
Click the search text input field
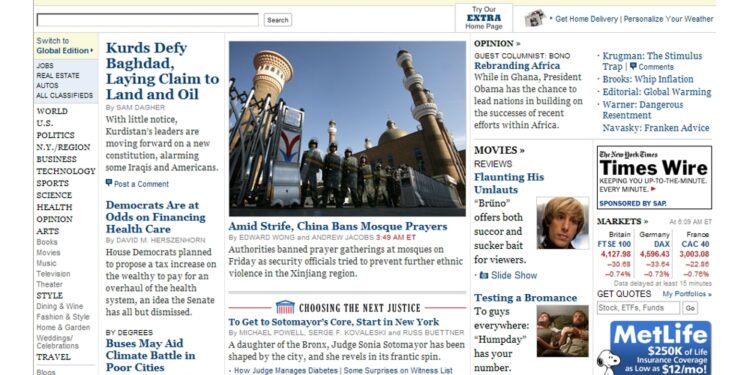(147, 20)
